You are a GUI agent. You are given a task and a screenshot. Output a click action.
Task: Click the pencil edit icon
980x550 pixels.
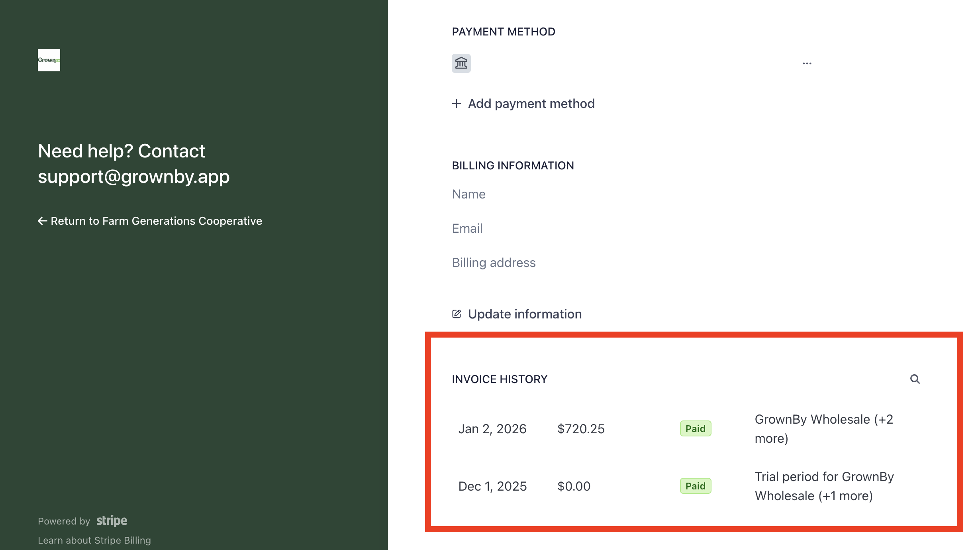click(x=457, y=314)
